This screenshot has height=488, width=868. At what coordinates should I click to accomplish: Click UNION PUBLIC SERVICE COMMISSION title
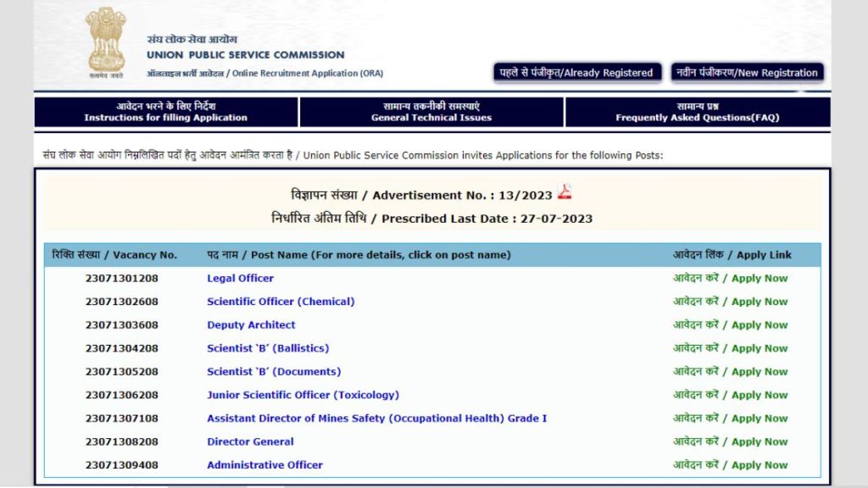(x=245, y=55)
